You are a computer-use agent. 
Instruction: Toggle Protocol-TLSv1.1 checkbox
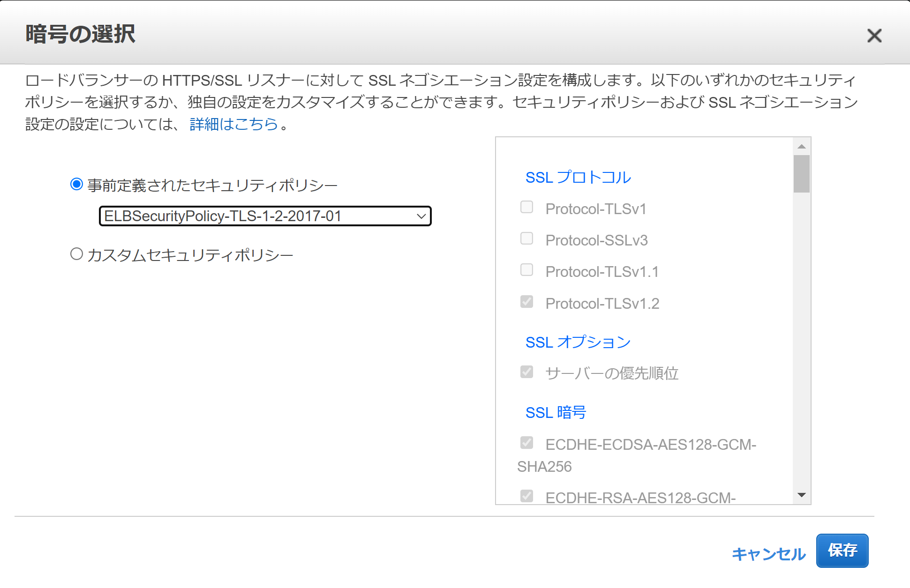tap(526, 270)
